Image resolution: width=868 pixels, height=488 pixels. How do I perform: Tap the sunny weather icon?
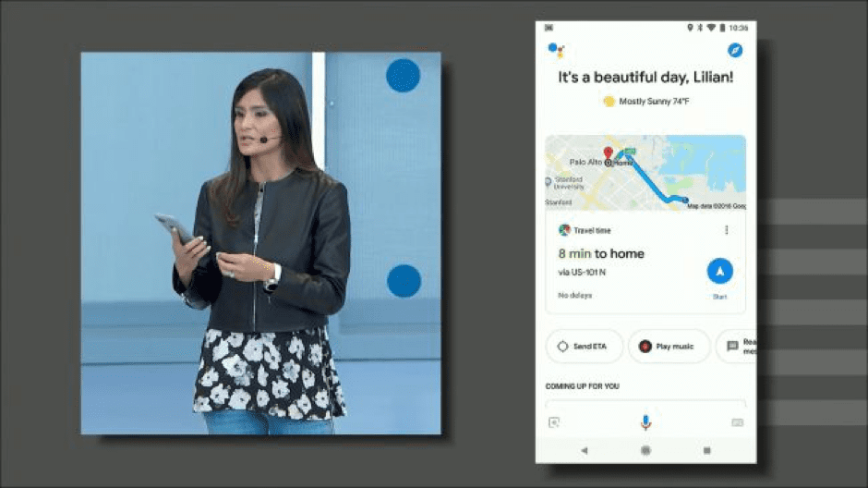[x=609, y=102]
